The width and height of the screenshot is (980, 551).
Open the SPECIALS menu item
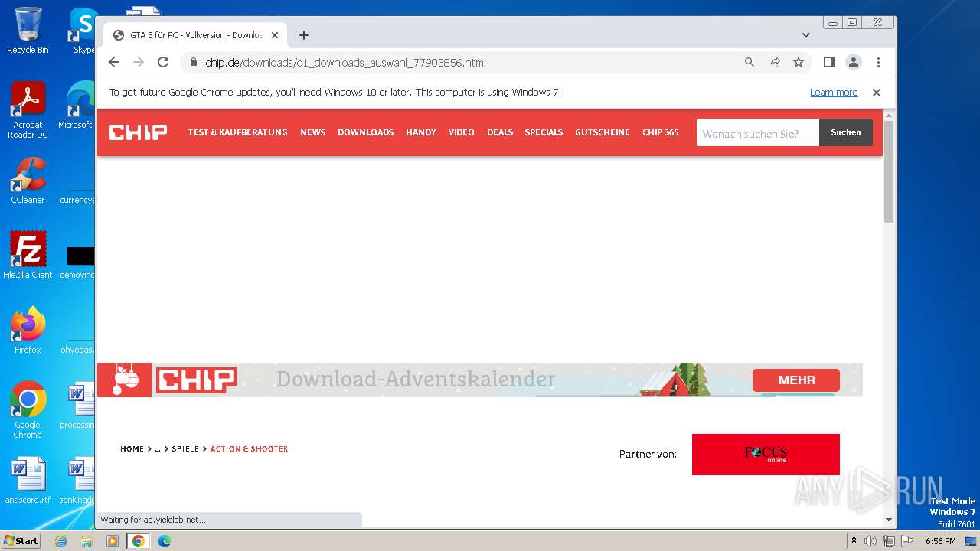click(x=544, y=132)
